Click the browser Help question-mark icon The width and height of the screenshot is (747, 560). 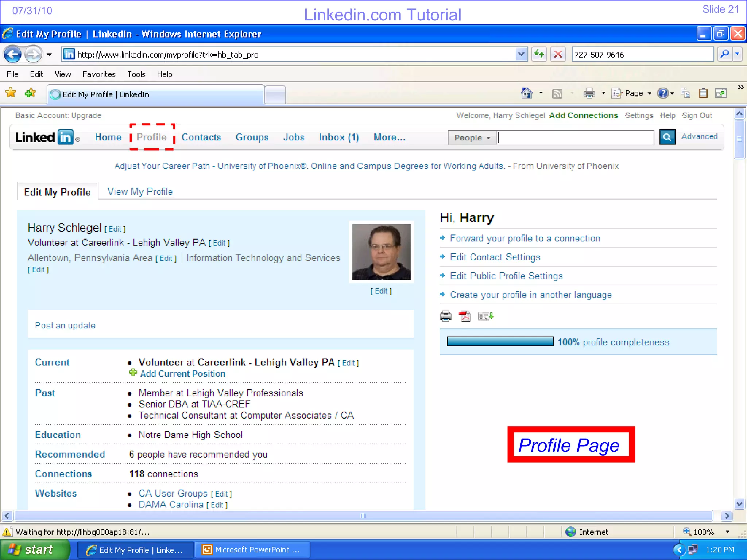pos(663,93)
